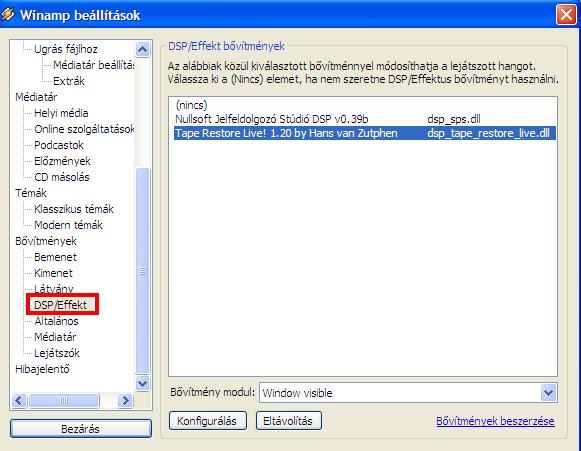The height and width of the screenshot is (451, 581).
Task: Select Látvány under Bővítmények
Action: click(54, 289)
